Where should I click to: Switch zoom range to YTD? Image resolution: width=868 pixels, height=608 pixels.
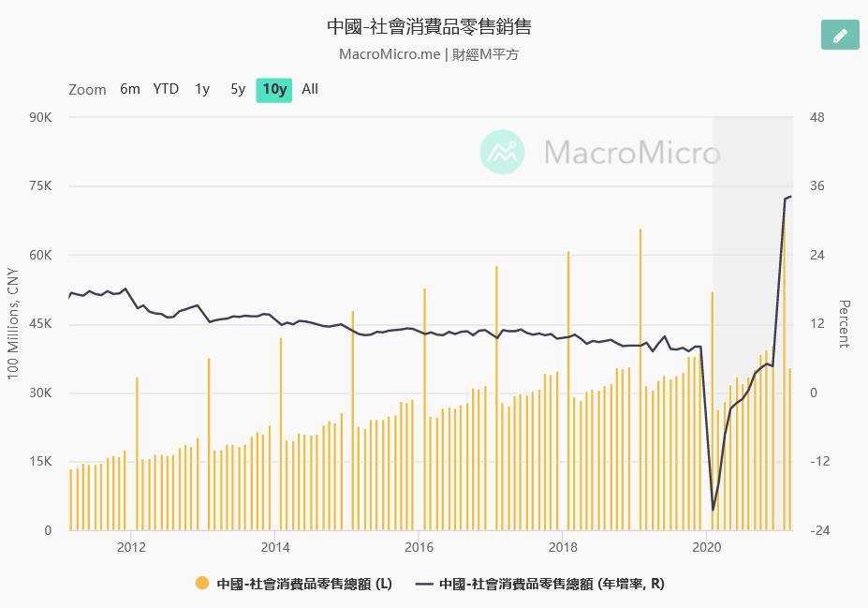pyautogui.click(x=166, y=89)
